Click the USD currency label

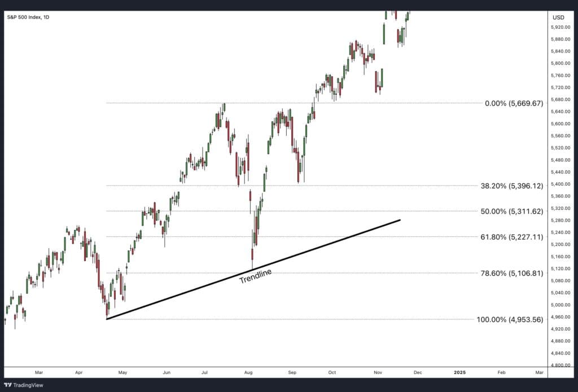(558, 17)
